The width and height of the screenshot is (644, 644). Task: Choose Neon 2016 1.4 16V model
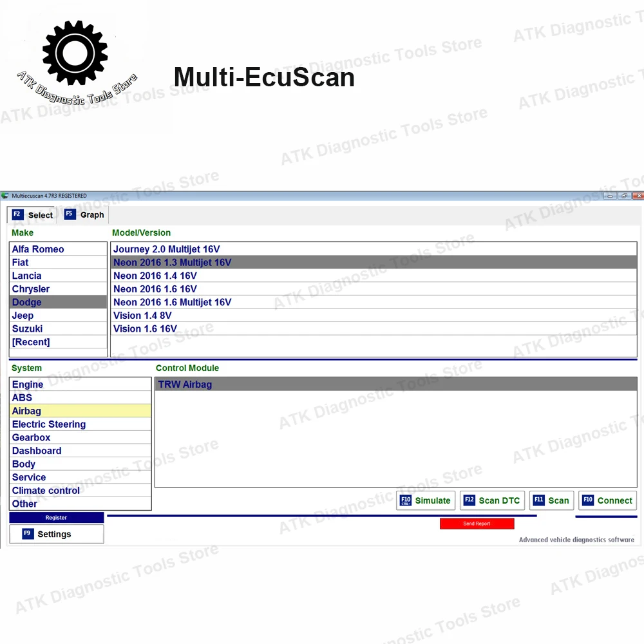tap(374, 276)
